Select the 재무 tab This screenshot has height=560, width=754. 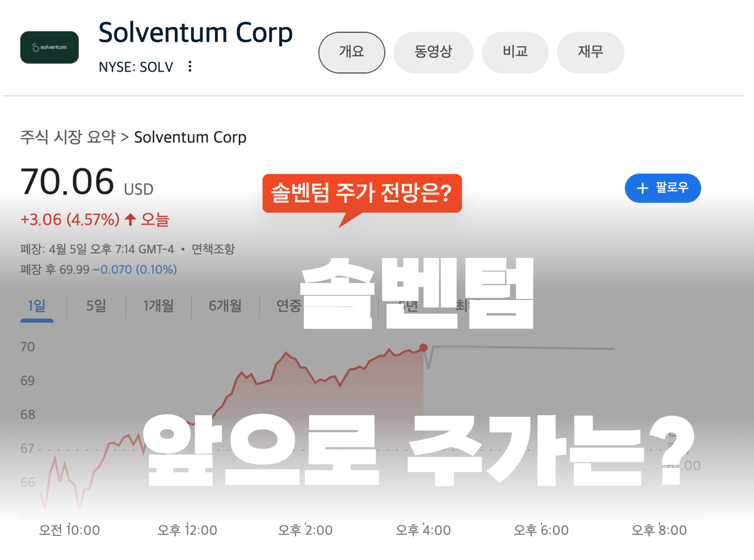pos(590,52)
